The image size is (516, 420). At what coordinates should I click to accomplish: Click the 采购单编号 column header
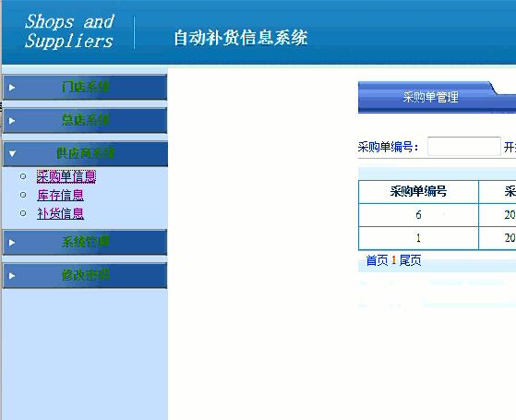tap(418, 192)
